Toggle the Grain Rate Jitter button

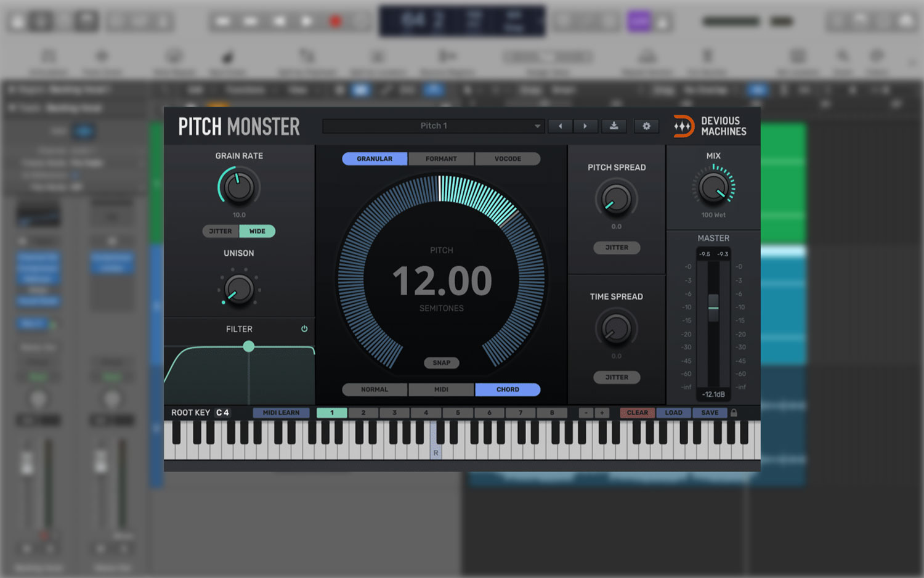point(221,231)
